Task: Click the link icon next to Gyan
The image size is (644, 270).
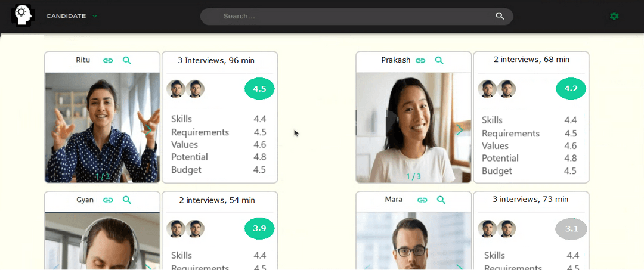Action: (108, 200)
